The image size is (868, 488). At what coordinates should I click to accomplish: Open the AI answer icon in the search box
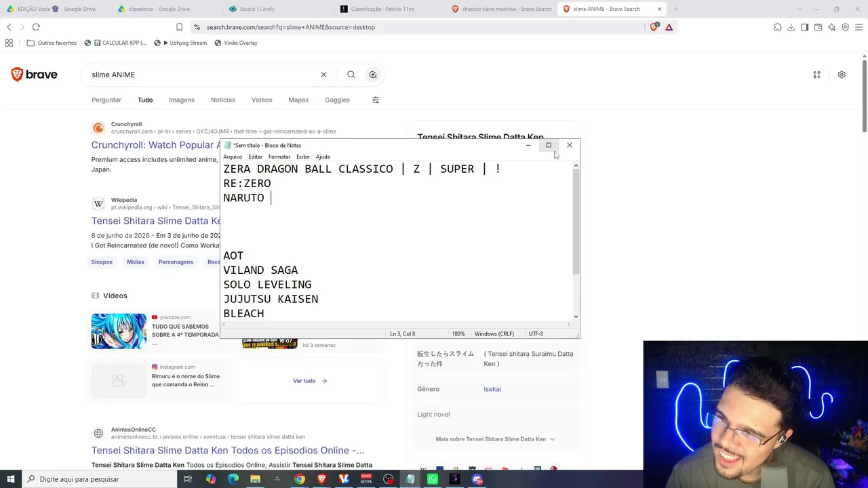click(373, 75)
